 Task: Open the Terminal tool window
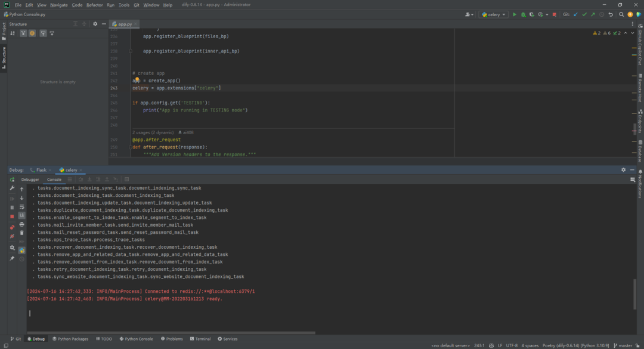pos(200,339)
